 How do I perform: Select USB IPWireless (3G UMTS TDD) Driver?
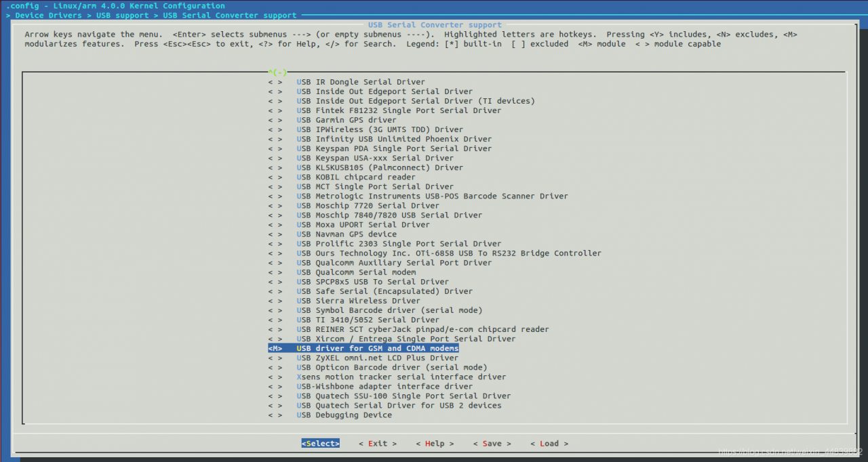[380, 129]
